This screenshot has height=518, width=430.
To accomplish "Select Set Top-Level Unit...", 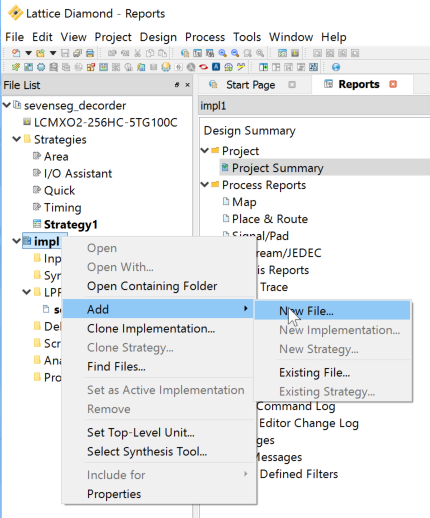I will (159, 433).
